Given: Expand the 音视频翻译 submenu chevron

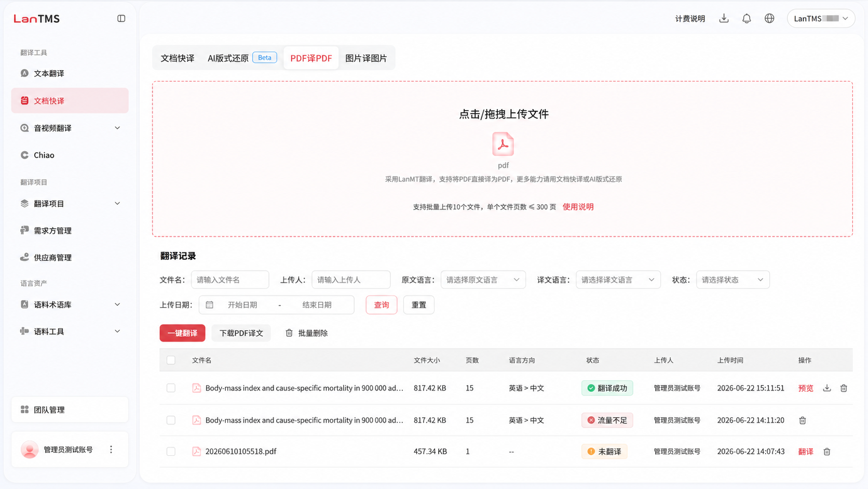Looking at the screenshot, I should (117, 128).
